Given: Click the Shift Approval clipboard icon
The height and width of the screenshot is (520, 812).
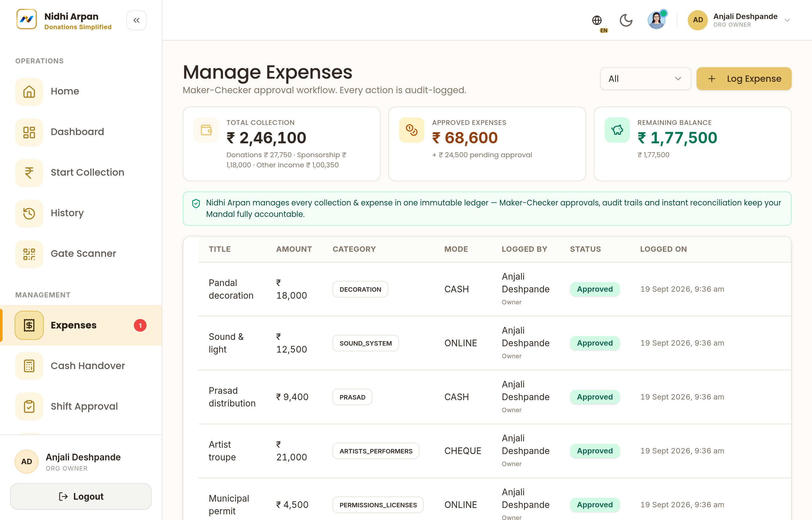Looking at the screenshot, I should (29, 406).
